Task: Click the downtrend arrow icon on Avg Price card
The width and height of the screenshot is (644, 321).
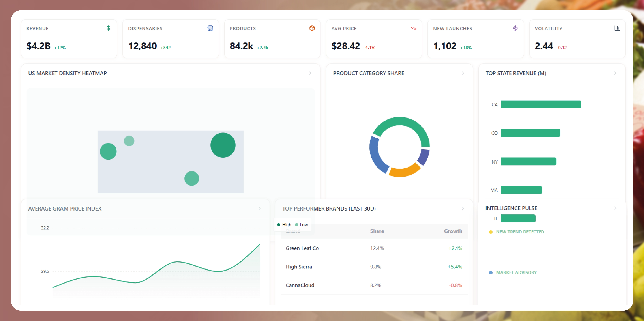Action: [x=414, y=28]
